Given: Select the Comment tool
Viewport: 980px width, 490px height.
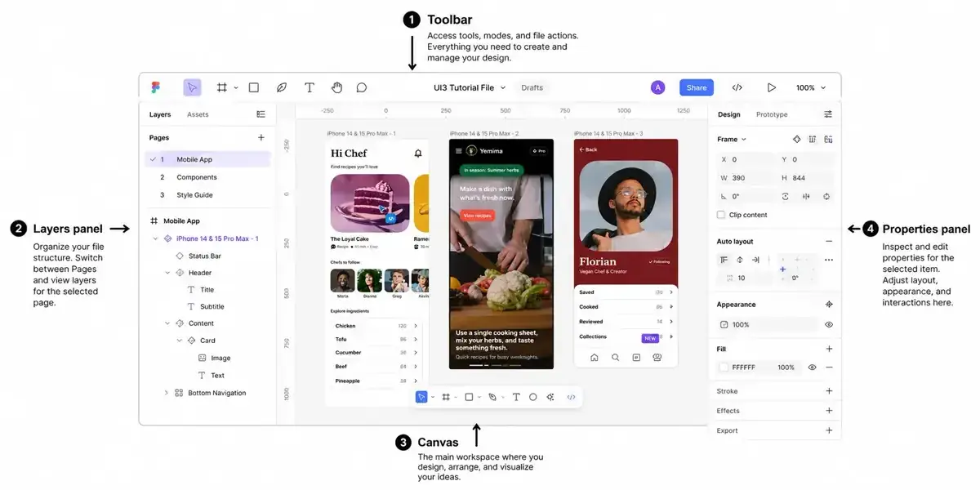Looking at the screenshot, I should tap(362, 87).
